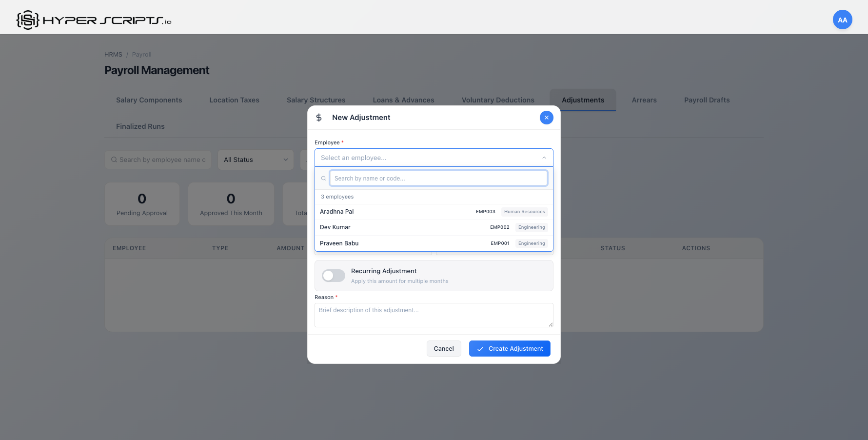Click the magnifier icon in the employee search field
This screenshot has height=440, width=868.
(x=323, y=178)
